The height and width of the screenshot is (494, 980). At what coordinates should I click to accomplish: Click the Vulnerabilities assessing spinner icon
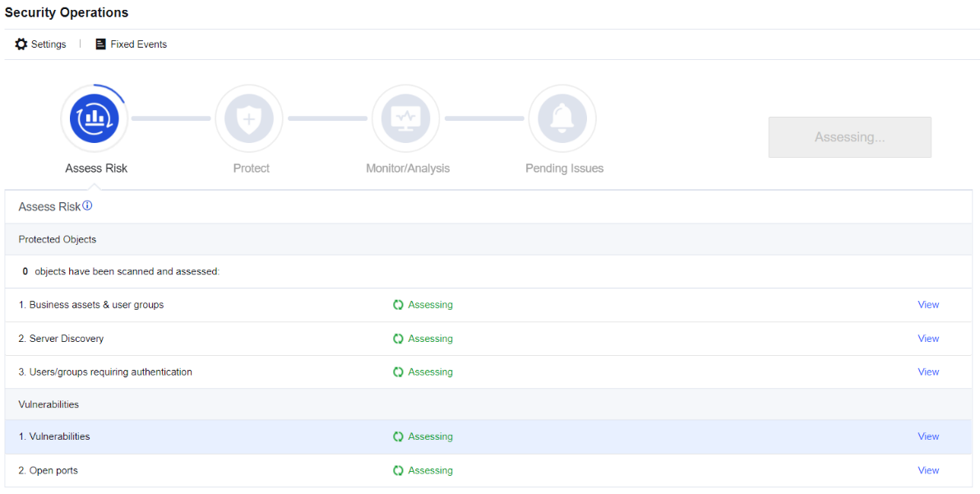[x=398, y=436]
